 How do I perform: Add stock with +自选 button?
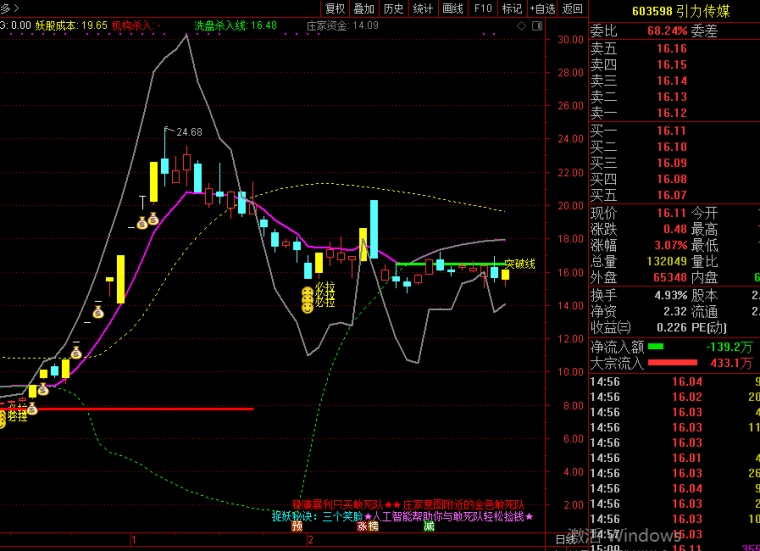(542, 8)
